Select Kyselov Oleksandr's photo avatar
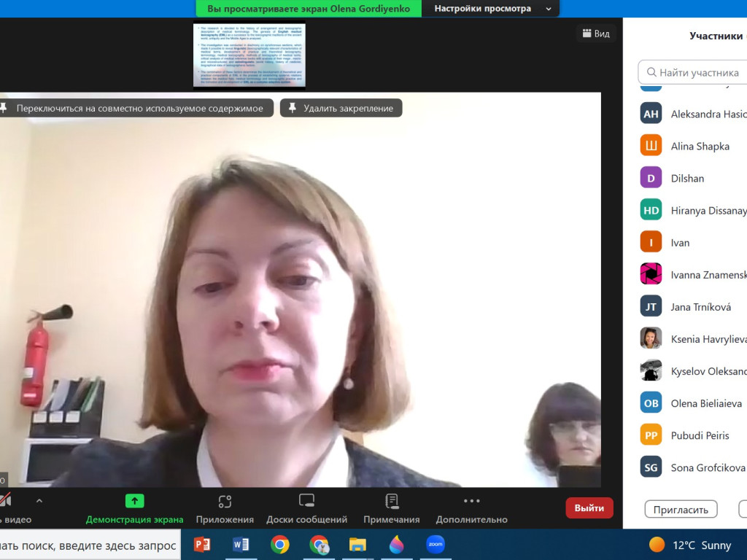This screenshot has height=560, width=747. point(651,371)
